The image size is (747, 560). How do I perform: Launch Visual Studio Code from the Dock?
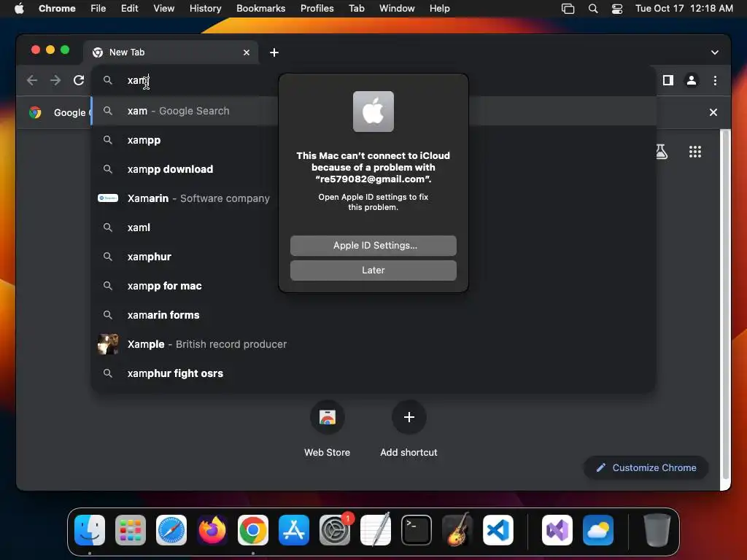[x=498, y=530]
